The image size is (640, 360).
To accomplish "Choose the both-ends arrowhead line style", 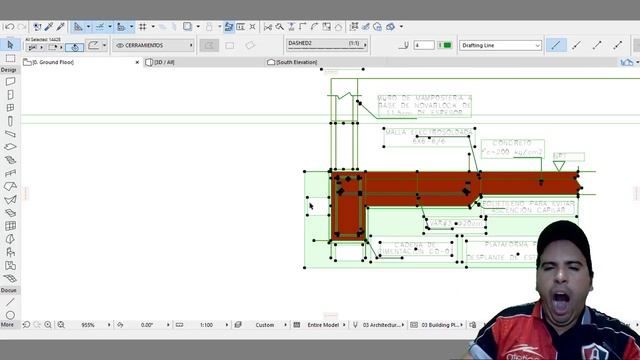I will (618, 45).
